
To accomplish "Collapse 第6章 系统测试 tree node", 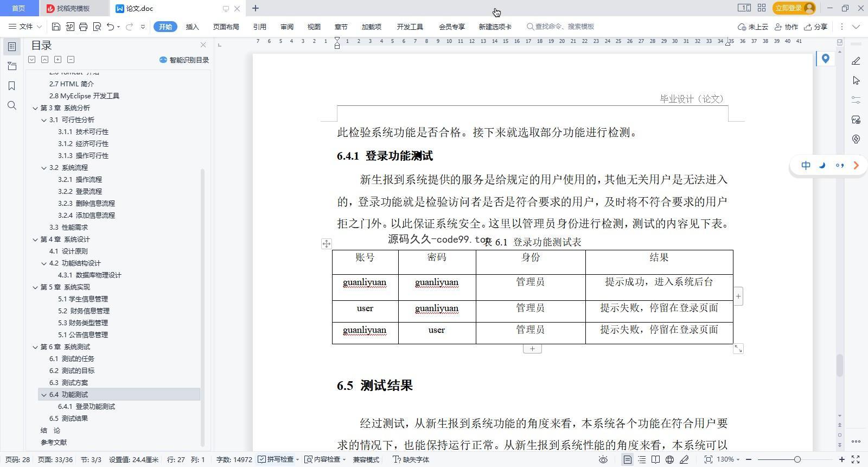I will 35,347.
